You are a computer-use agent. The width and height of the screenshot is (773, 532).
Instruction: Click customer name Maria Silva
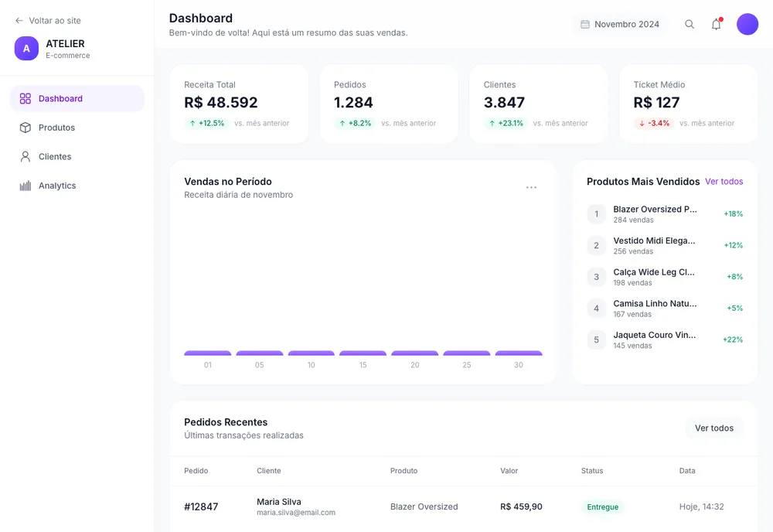coord(279,502)
